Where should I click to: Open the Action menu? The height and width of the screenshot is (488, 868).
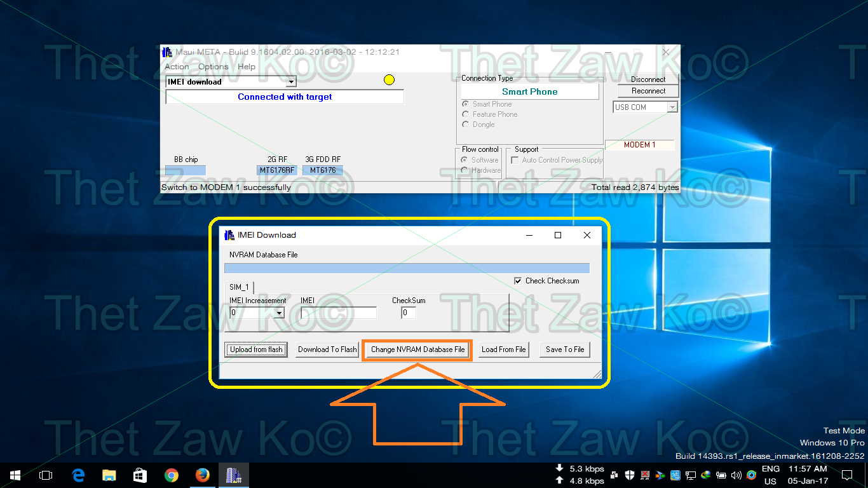[177, 67]
